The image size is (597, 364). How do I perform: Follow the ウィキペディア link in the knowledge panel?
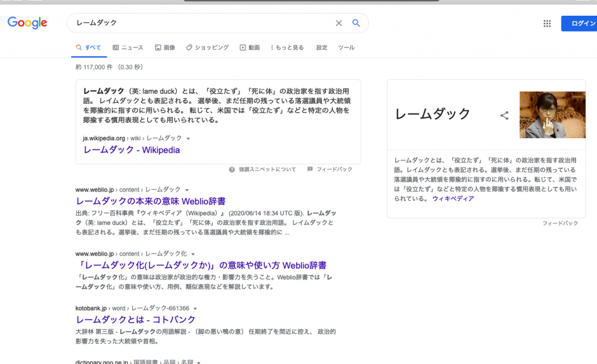pos(453,199)
